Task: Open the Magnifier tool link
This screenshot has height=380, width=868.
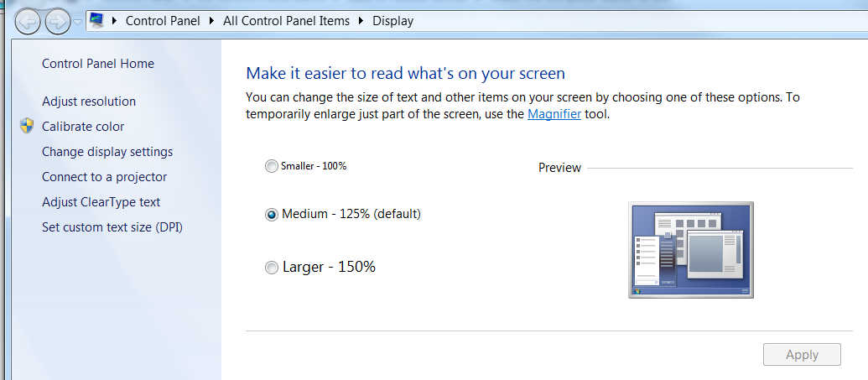Action: click(554, 115)
